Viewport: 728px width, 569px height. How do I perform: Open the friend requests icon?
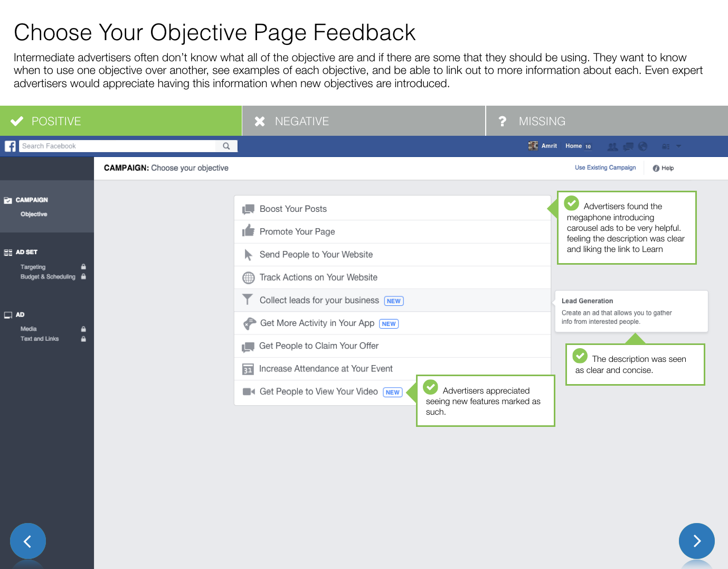[x=612, y=146]
